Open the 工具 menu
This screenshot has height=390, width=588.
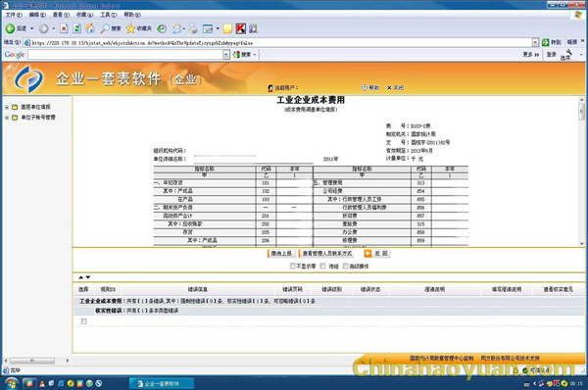click(109, 15)
